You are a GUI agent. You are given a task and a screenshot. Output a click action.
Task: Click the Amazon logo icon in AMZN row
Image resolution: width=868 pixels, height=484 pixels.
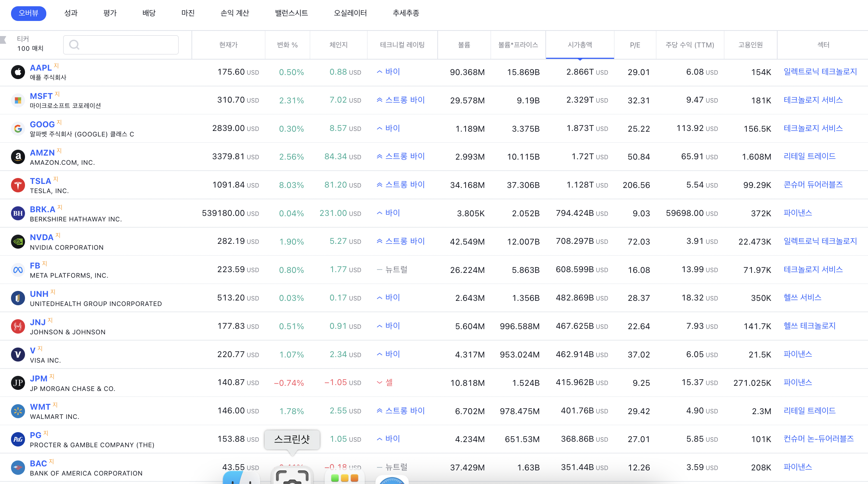pyautogui.click(x=18, y=157)
